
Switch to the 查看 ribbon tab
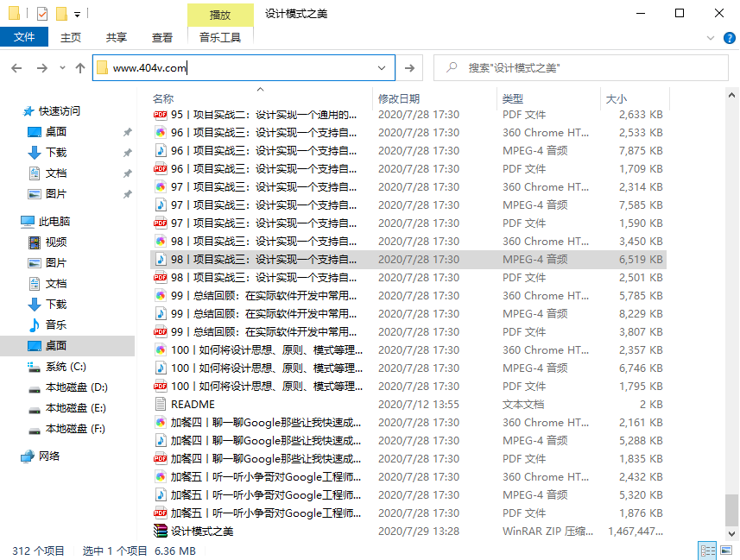click(161, 38)
